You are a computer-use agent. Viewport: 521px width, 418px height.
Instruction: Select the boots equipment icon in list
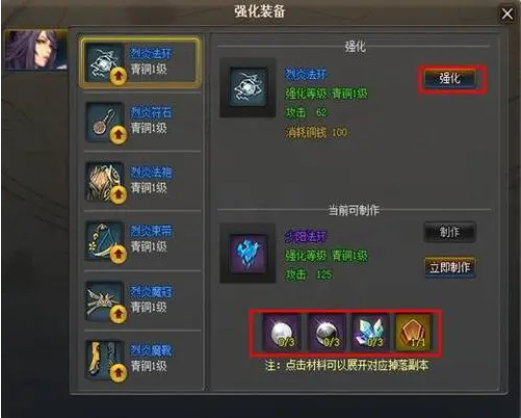(x=105, y=360)
